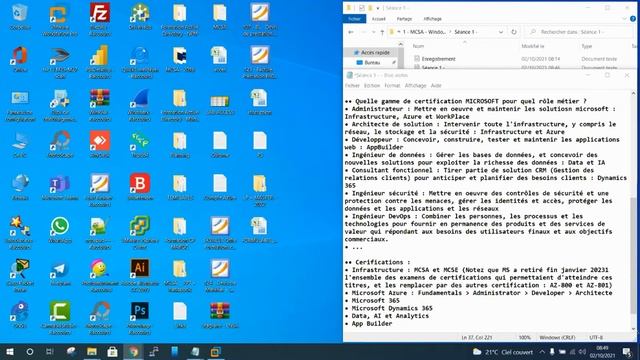Image resolution: width=640 pixels, height=360 pixels.
Task: Open the weather widget showing 21°C
Action: pos(503,351)
